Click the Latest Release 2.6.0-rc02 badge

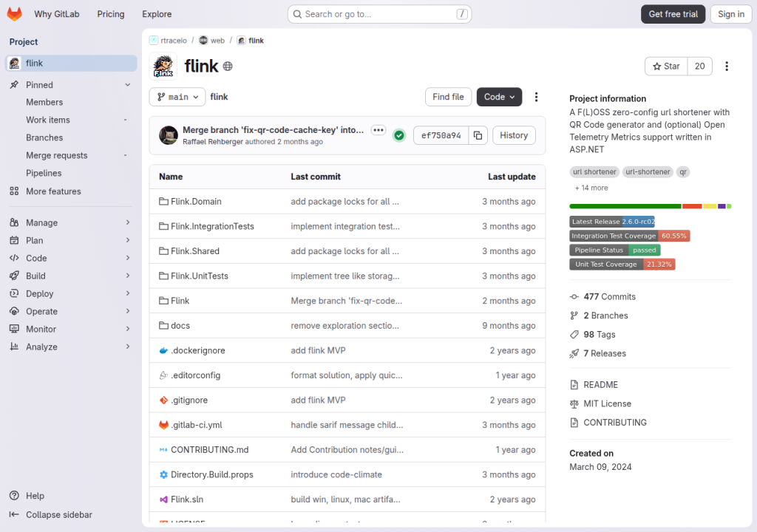(612, 222)
